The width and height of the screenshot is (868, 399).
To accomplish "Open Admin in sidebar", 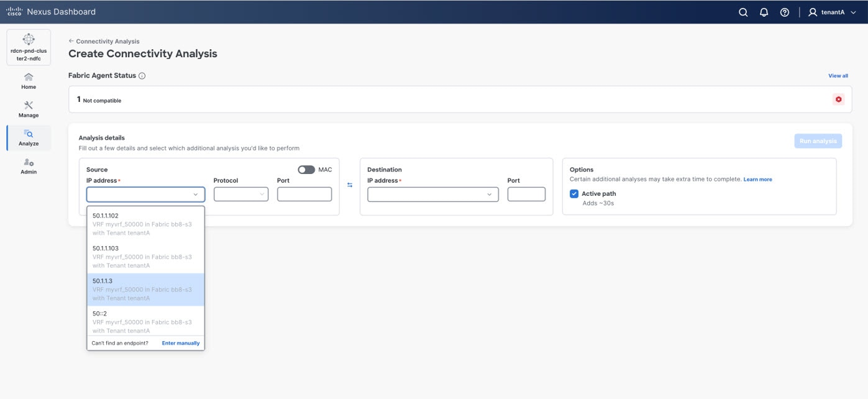I will pos(29,167).
